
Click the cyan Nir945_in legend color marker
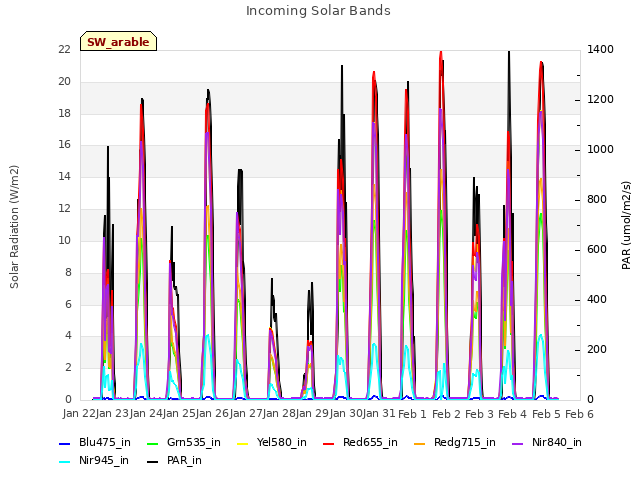pyautogui.click(x=65, y=462)
